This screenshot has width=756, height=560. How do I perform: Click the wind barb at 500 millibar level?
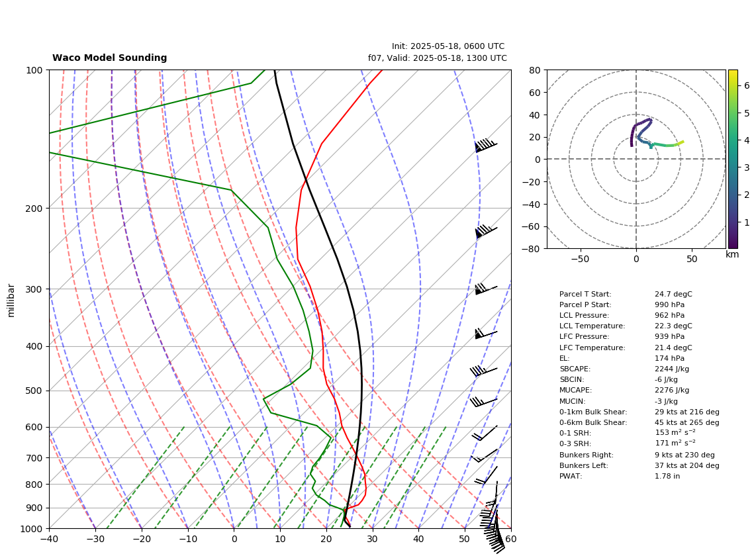pos(484,402)
